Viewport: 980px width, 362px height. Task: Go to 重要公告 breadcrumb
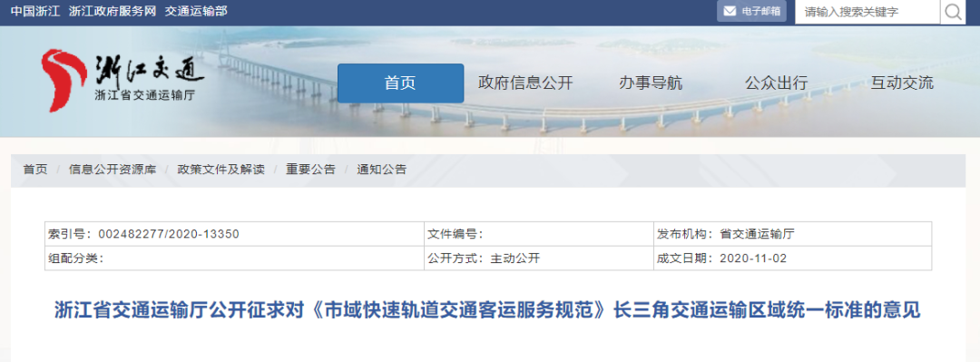pos(310,170)
